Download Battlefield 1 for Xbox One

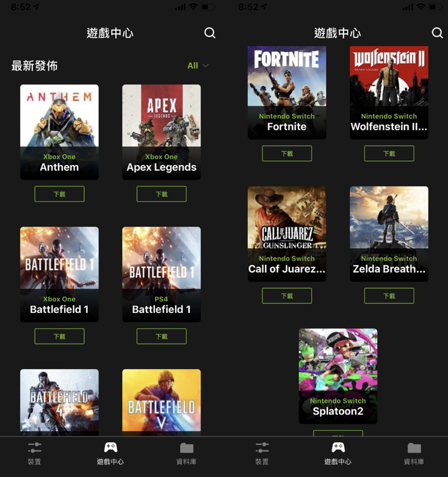point(59,336)
